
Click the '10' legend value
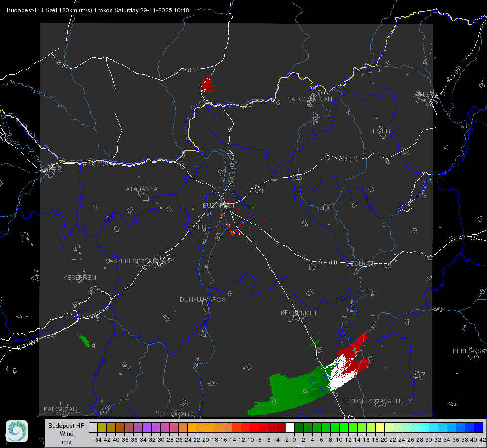339,440
